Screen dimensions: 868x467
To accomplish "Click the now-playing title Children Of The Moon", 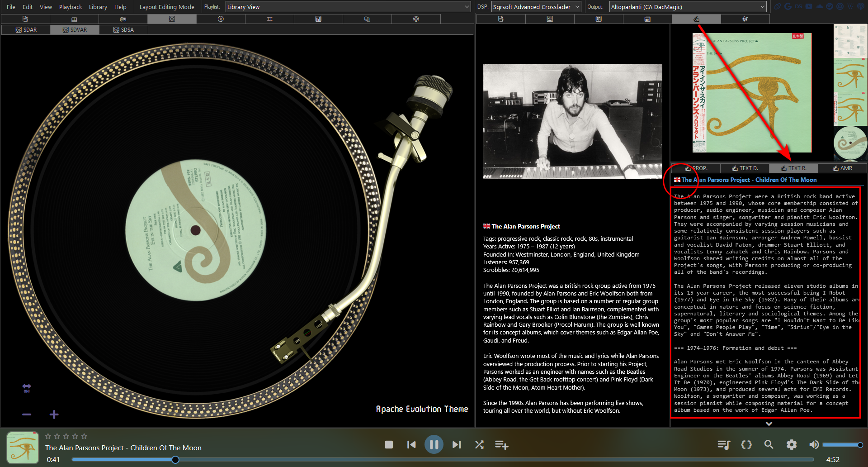I will pos(123,448).
